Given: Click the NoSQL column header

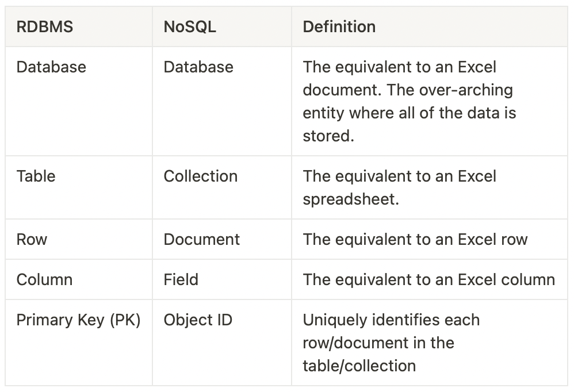Looking at the screenshot, I should [x=190, y=26].
